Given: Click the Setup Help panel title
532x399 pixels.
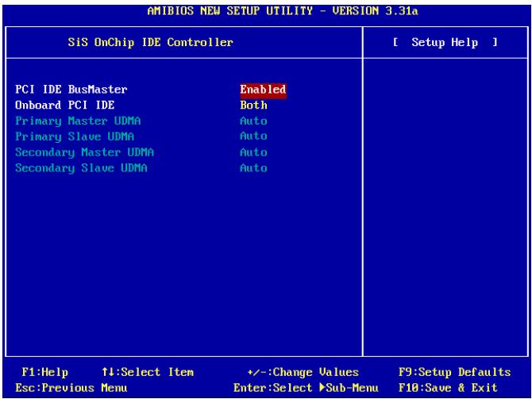Looking at the screenshot, I should [x=445, y=43].
